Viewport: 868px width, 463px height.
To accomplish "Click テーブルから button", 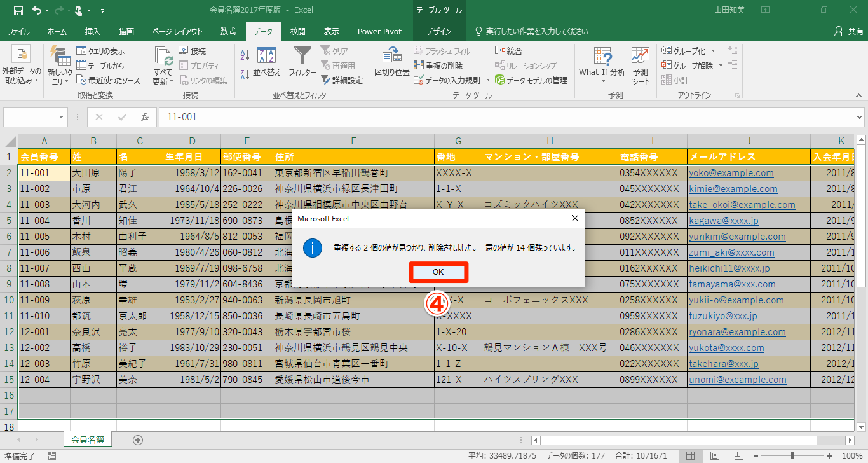I will click(x=100, y=66).
